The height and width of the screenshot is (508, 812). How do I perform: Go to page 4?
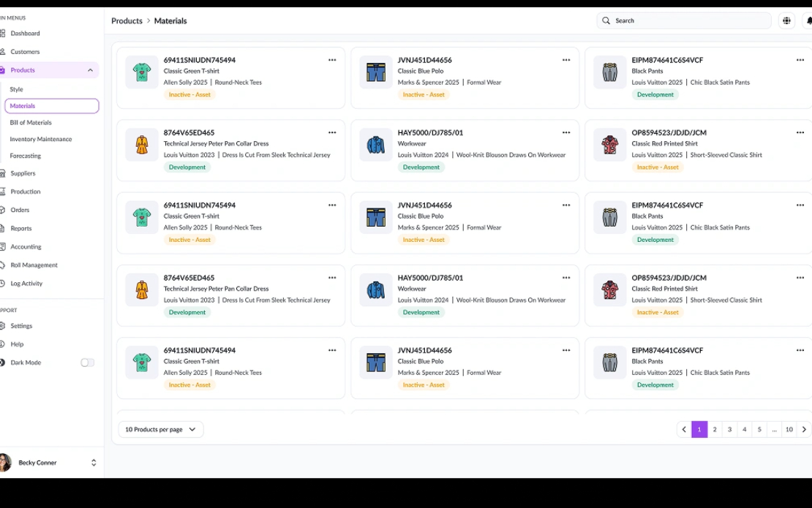745,429
